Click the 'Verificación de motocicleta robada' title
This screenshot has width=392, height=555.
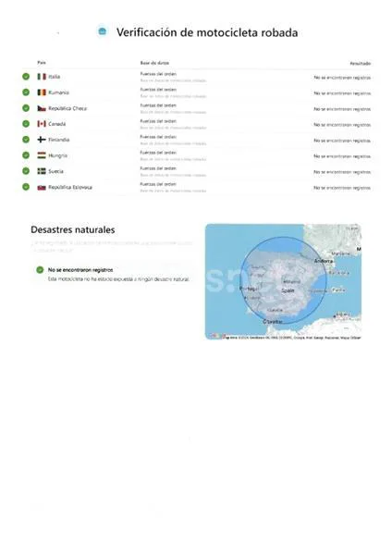[207, 32]
